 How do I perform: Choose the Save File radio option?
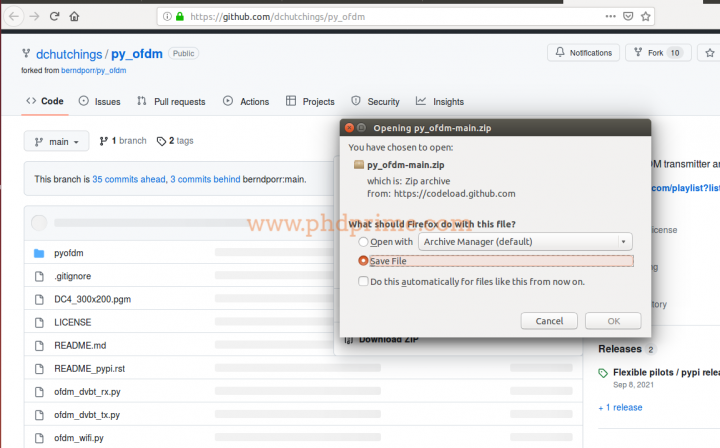(x=364, y=261)
